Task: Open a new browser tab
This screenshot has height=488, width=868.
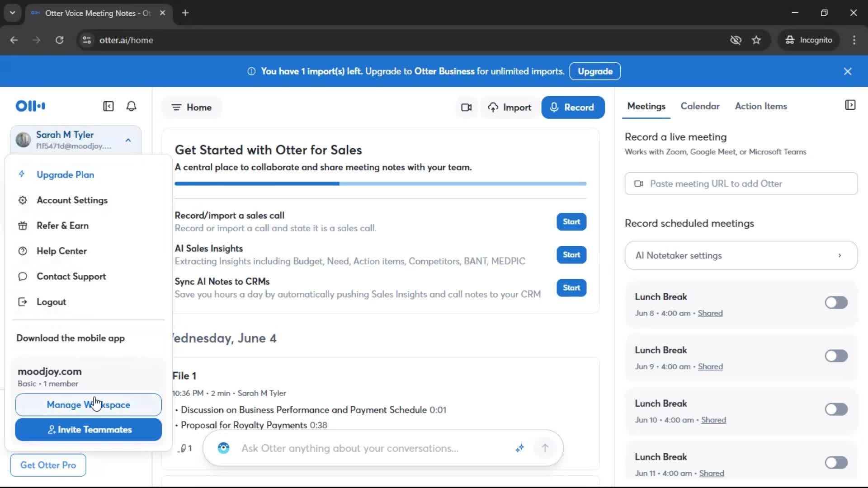Action: [185, 13]
